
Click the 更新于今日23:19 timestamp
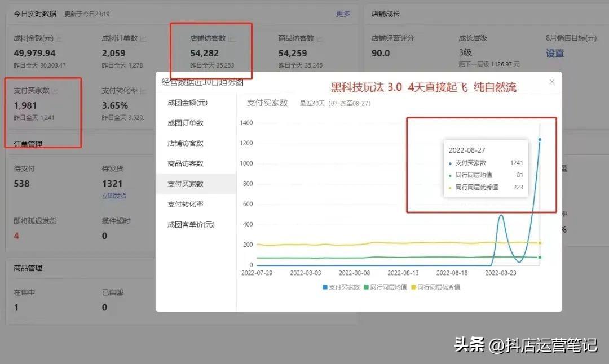click(x=87, y=14)
